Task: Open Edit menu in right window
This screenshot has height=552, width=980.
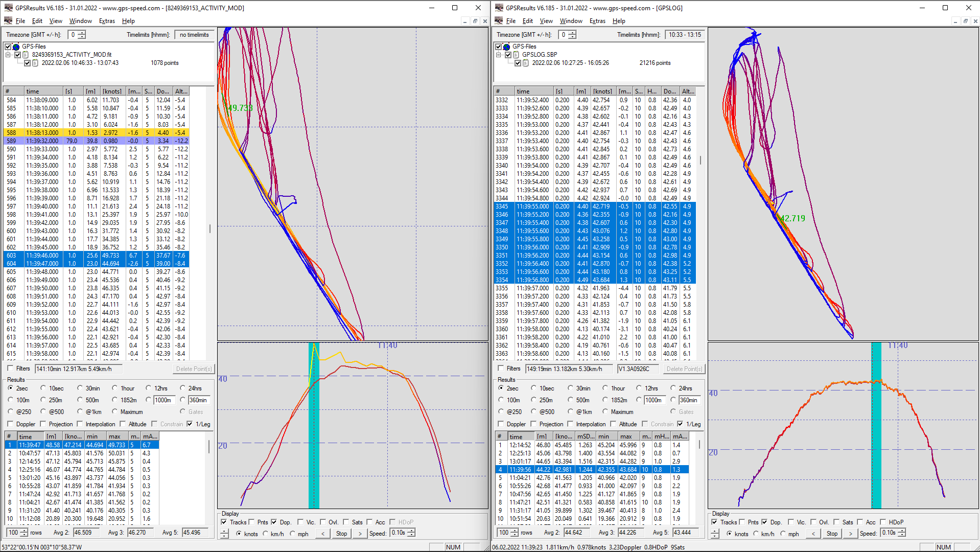Action: [527, 21]
